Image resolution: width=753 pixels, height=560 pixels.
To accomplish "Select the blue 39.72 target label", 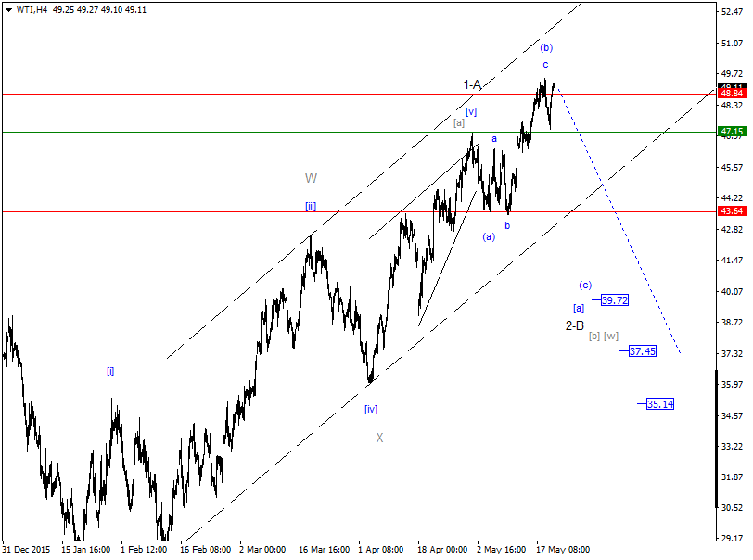I will pos(614,300).
